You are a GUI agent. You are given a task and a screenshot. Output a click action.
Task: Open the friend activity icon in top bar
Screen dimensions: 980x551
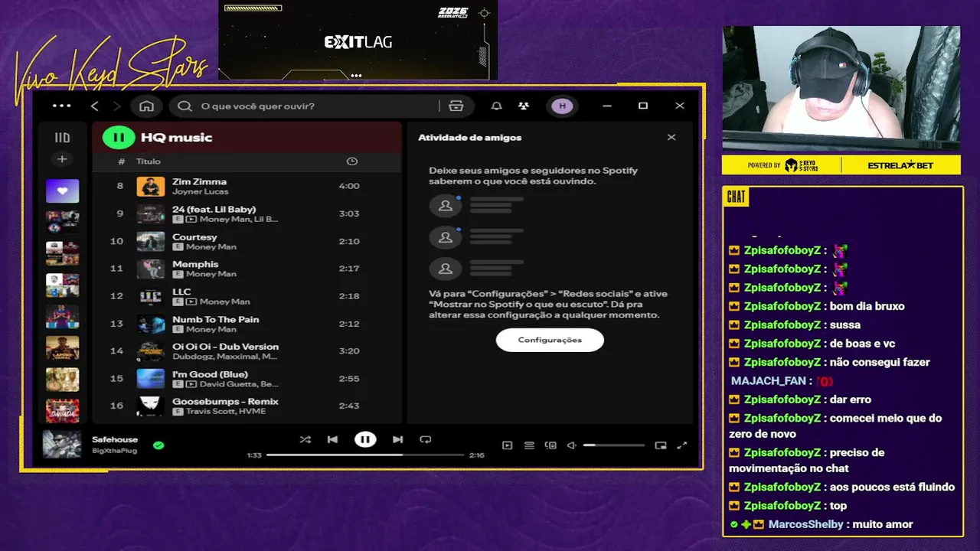click(523, 106)
